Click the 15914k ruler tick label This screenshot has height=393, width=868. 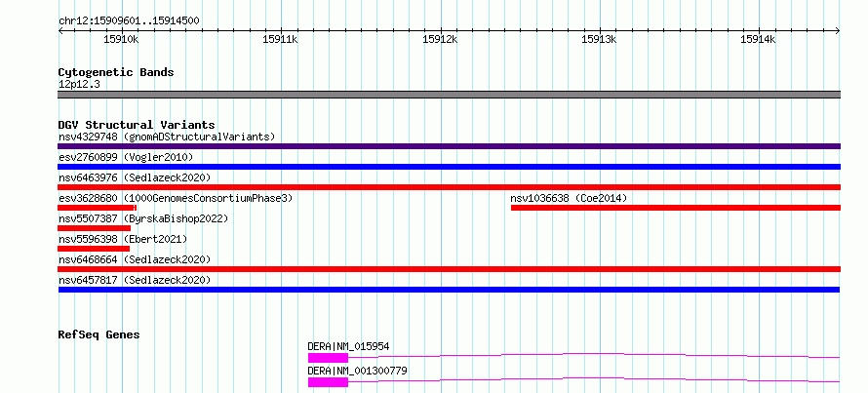(759, 39)
